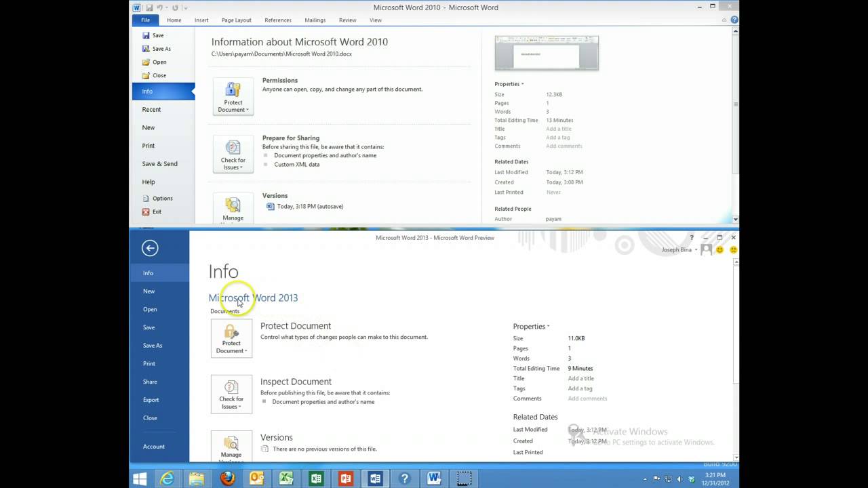Switch to the Mailings ribbon tab
This screenshot has width=868, height=488.
click(315, 20)
